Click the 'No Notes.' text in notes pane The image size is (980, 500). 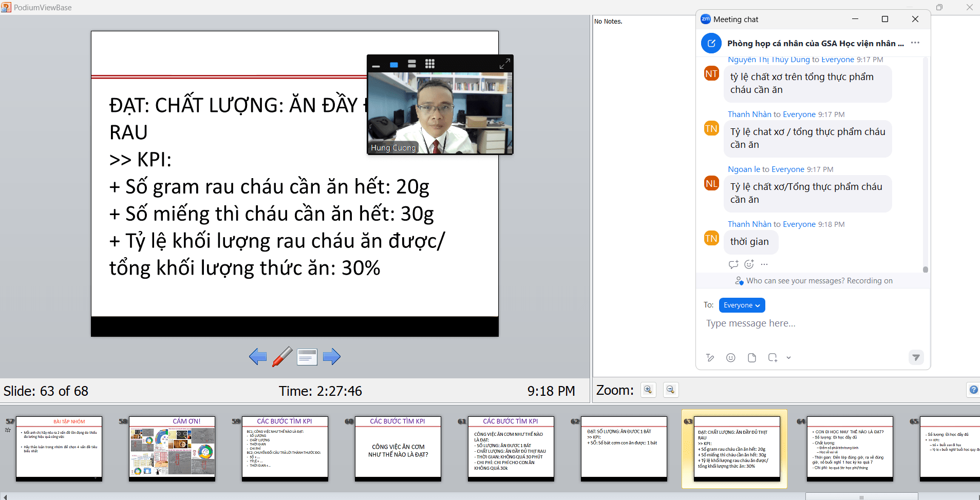[x=608, y=22]
